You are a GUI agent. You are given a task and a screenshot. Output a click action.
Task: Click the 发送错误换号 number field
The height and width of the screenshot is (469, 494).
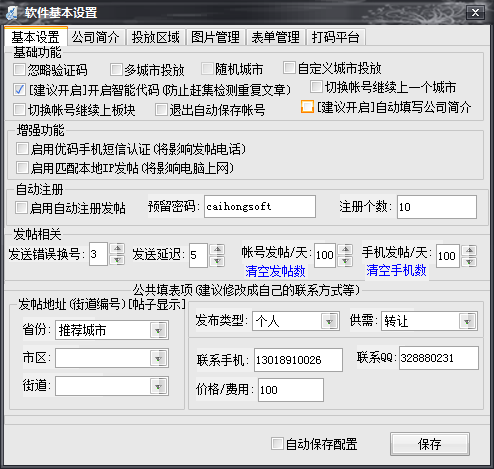click(98, 254)
